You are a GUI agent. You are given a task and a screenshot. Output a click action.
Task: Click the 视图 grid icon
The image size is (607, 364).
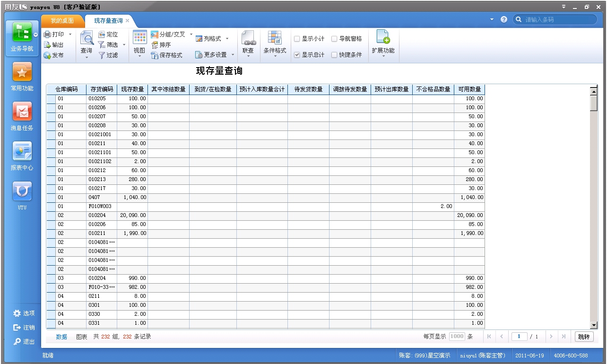point(139,38)
